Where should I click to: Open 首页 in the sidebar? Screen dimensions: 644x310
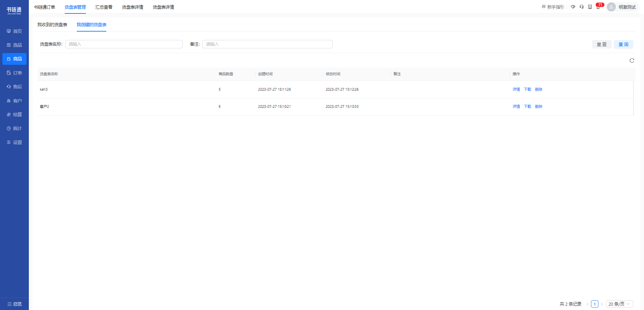point(14,31)
